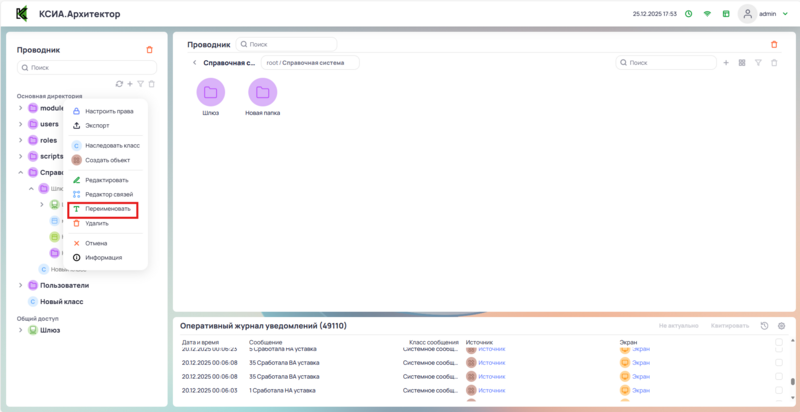Click the search field in right explorer toolbar
The height and width of the screenshot is (412, 800).
pyautogui.click(x=660, y=63)
